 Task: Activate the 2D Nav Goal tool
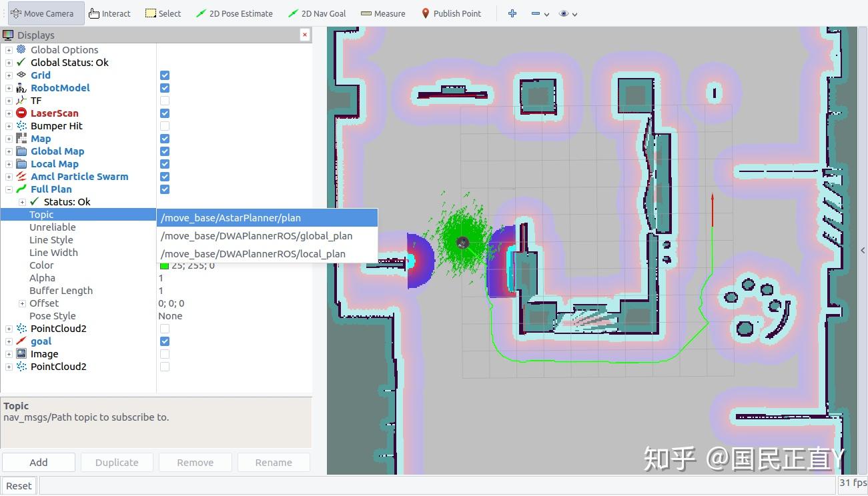point(317,13)
